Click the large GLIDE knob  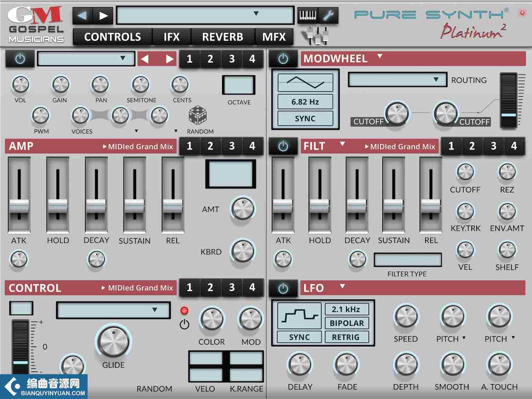[113, 342]
